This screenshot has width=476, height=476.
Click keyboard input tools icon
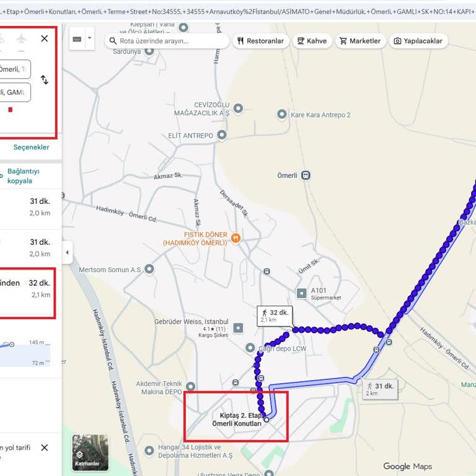point(77,38)
